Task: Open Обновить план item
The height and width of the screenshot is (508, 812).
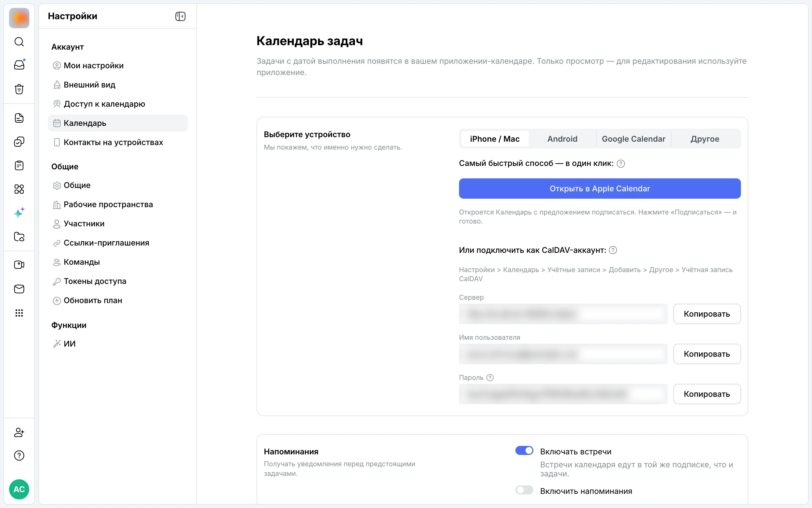Action: click(118, 300)
